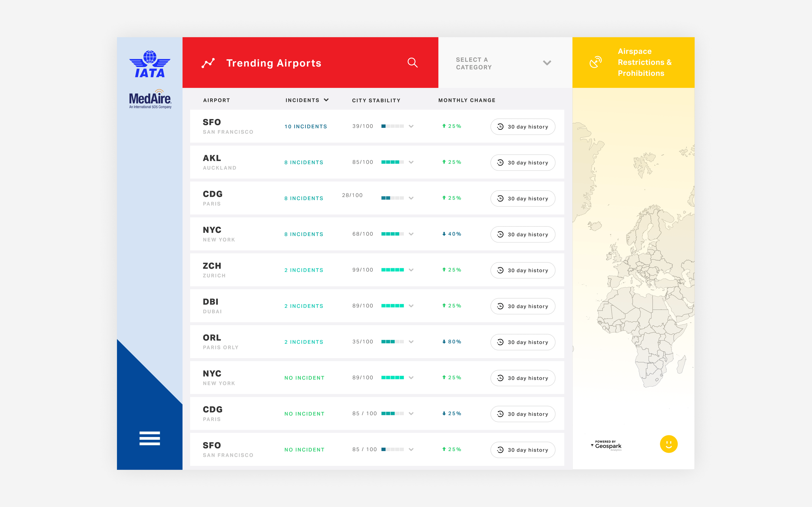Expand the Incidents column sort chevron
The height and width of the screenshot is (507, 812).
327,100
